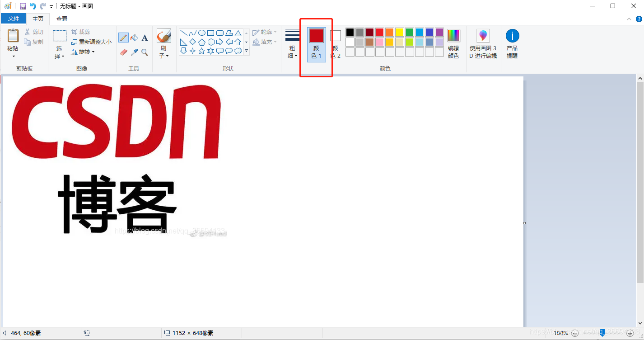Open the Customize Quick Access Toolbar arrow
644x340 pixels.
[51, 7]
